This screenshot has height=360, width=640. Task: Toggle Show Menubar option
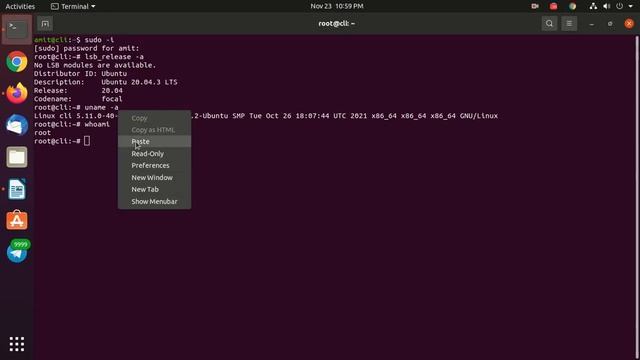154,201
